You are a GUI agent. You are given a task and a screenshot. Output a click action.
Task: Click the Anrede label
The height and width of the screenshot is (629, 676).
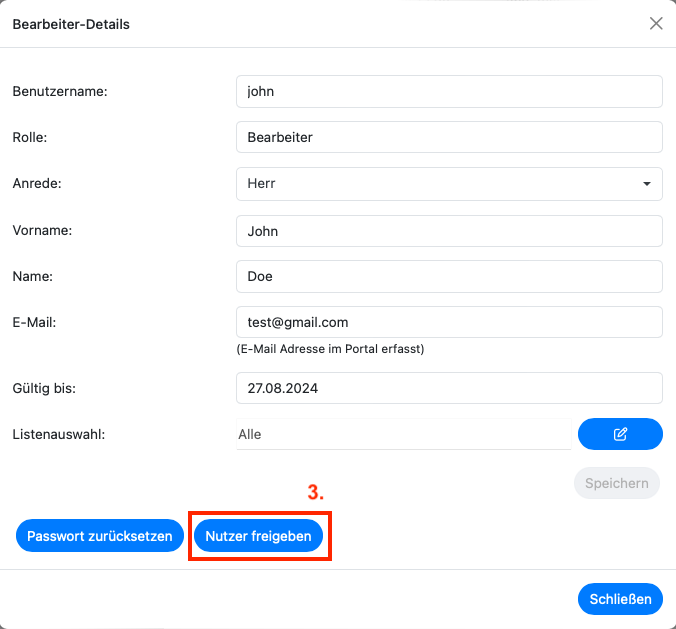[37, 184]
